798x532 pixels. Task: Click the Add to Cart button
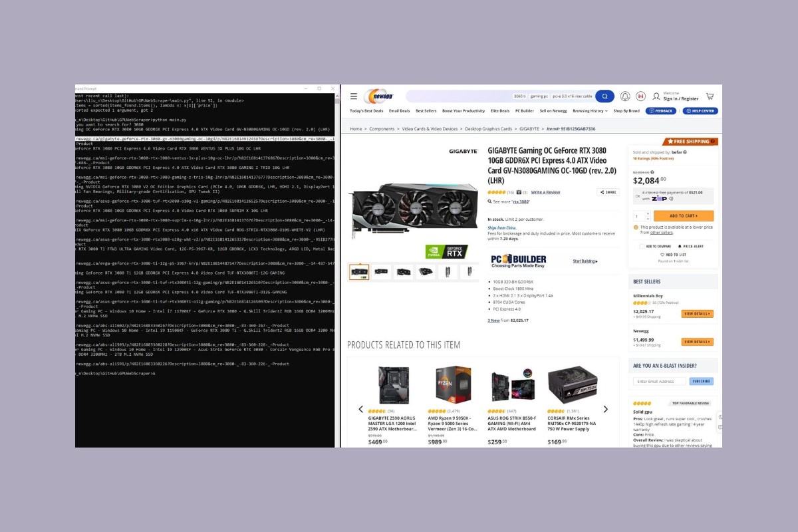[684, 216]
